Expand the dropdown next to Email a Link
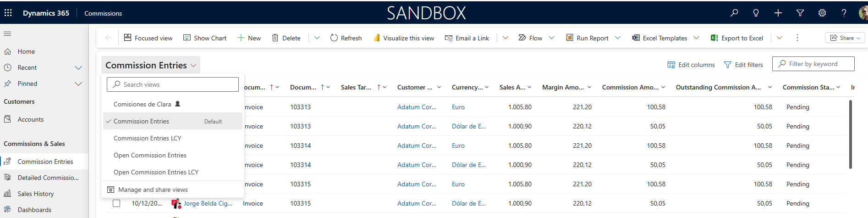 pos(505,38)
